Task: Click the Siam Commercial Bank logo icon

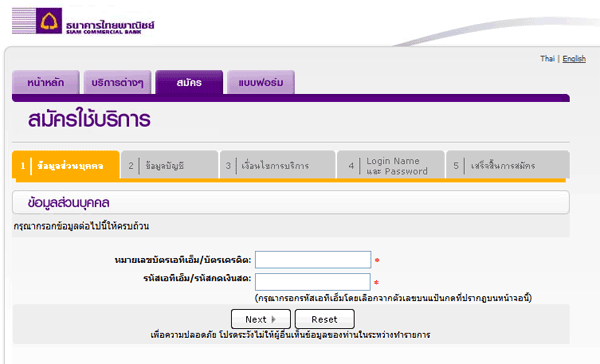Action: click(x=49, y=21)
